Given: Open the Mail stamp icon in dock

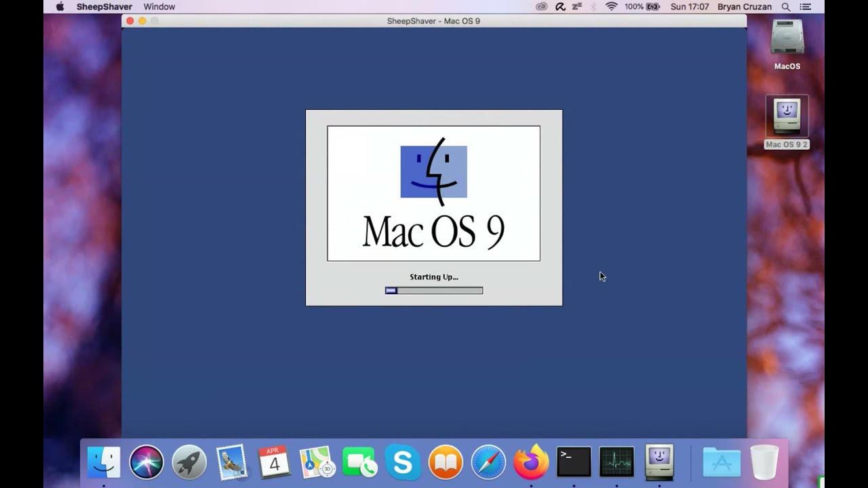Looking at the screenshot, I should click(x=232, y=462).
